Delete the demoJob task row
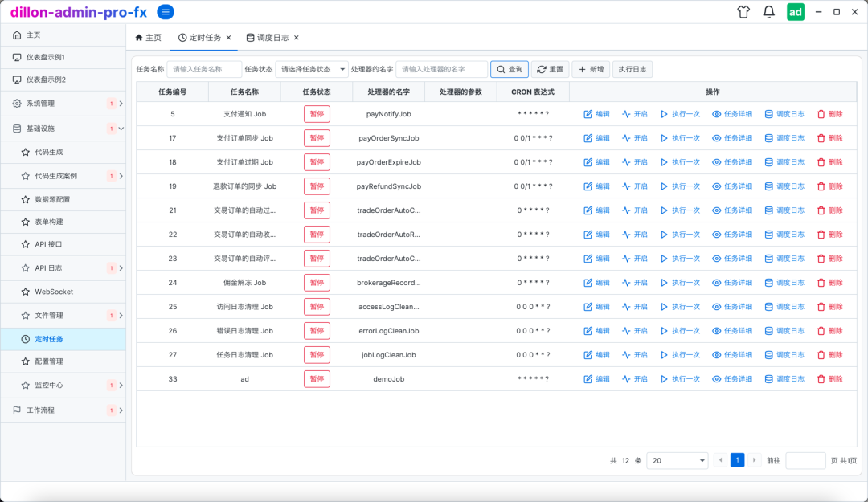The image size is (868, 502). 829,379
